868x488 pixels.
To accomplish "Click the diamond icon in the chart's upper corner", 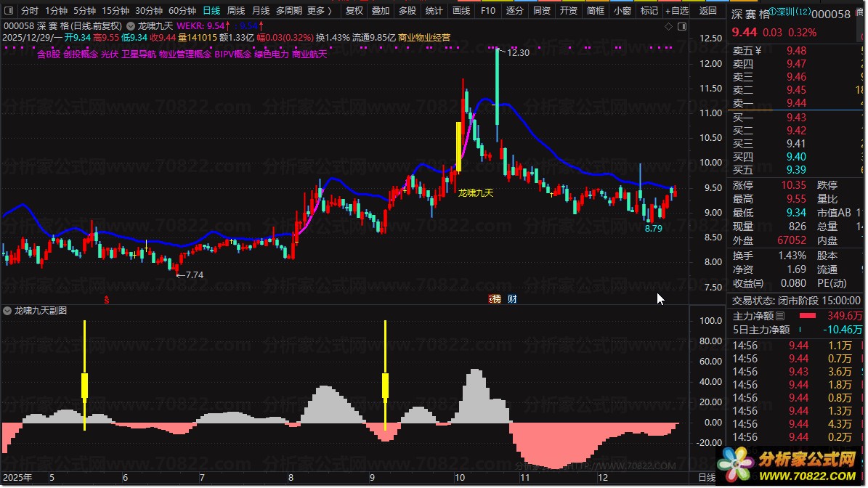I will (x=669, y=27).
